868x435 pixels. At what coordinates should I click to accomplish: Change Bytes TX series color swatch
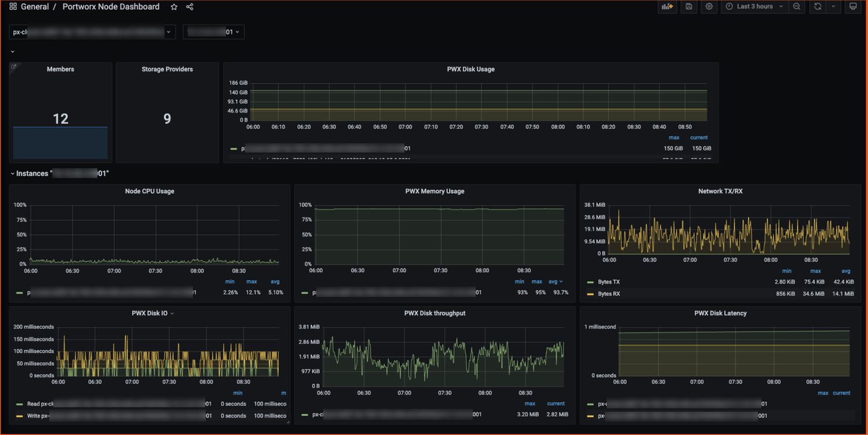tap(590, 282)
